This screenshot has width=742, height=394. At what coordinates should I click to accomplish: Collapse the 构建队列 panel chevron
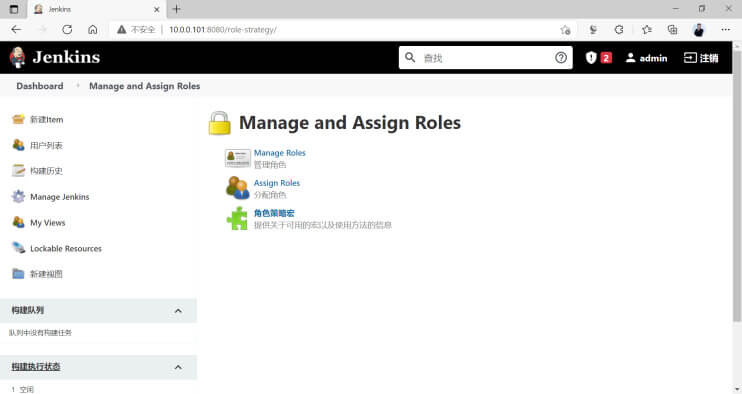click(x=178, y=311)
